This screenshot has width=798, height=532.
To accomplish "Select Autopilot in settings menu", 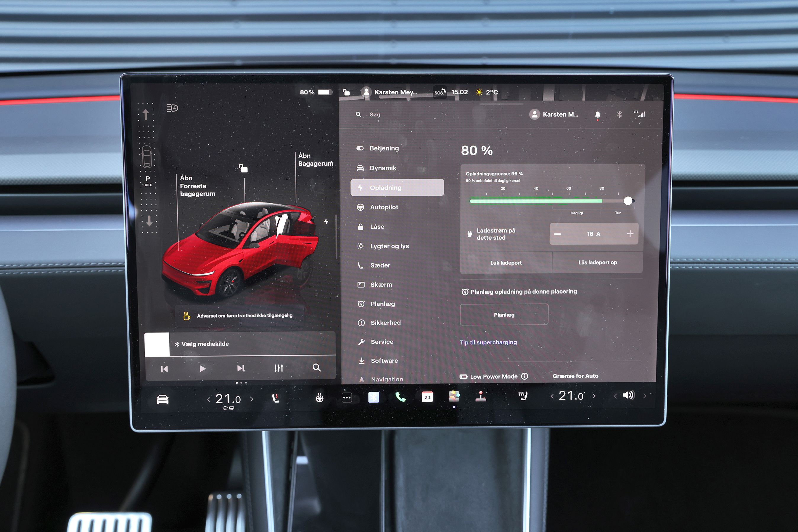I will click(x=384, y=207).
